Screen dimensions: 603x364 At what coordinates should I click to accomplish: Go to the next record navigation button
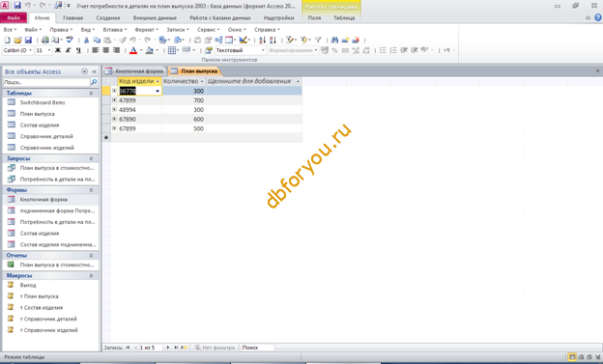(168, 348)
